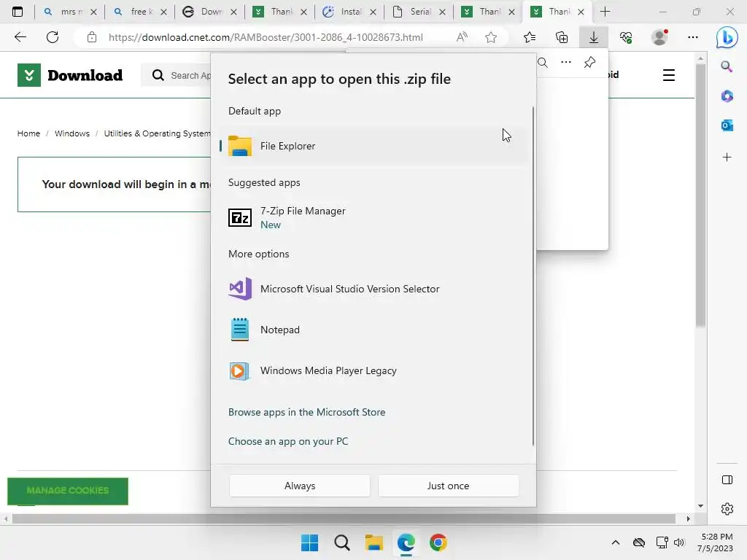Open Google Chrome from the taskbar
This screenshot has height=560, width=747.
438,542
